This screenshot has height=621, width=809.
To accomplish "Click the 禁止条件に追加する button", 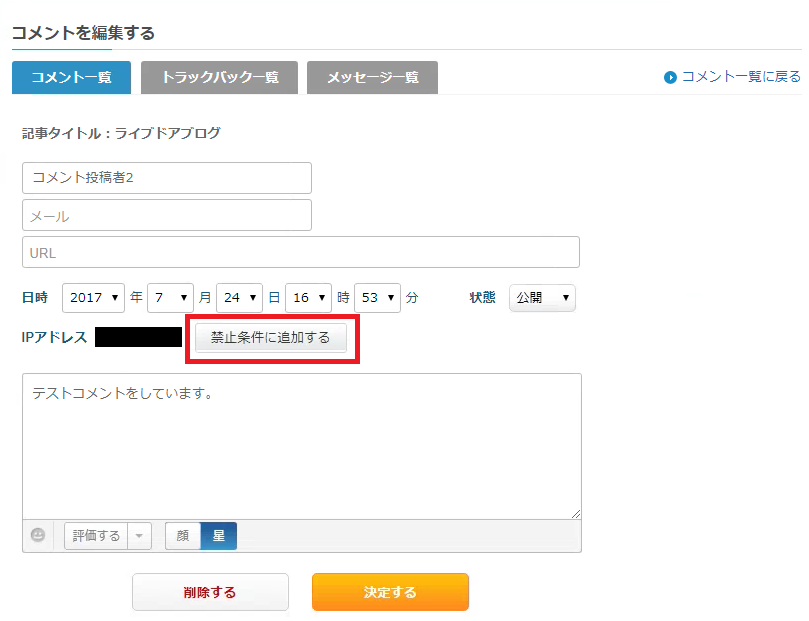I will click(x=271, y=339).
